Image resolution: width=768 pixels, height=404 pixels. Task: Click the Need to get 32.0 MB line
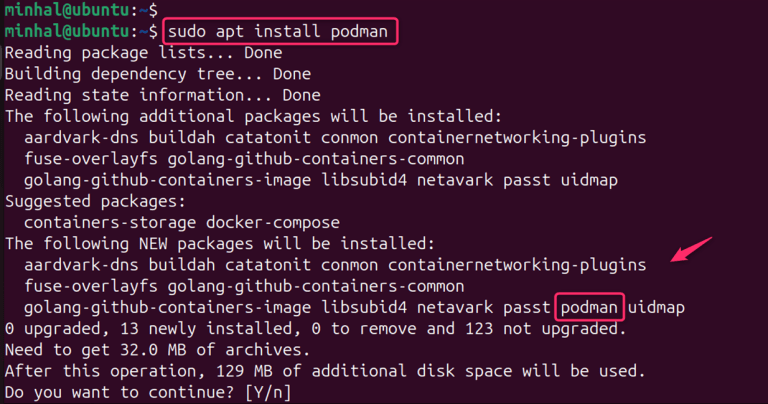(x=157, y=350)
